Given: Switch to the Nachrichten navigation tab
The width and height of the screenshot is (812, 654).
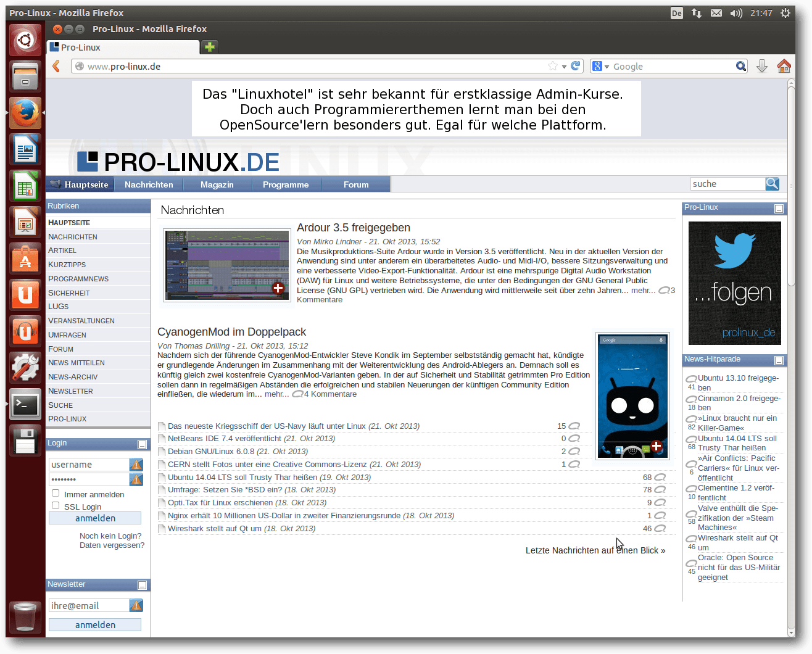Looking at the screenshot, I should coord(149,184).
